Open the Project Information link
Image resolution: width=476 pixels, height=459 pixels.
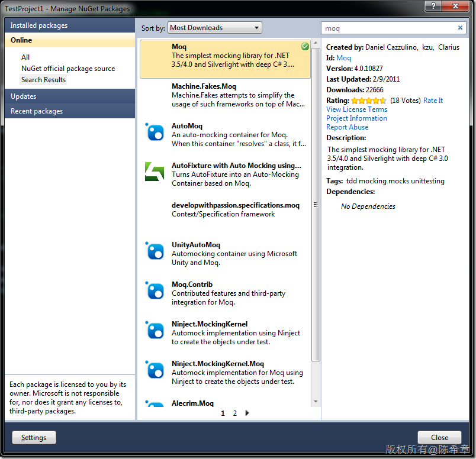(356, 118)
